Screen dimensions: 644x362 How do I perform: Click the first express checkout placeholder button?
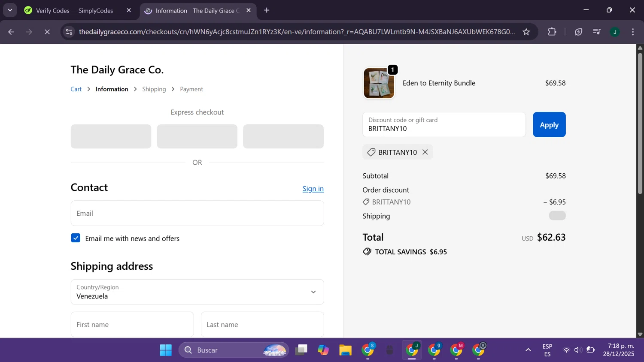point(111,136)
